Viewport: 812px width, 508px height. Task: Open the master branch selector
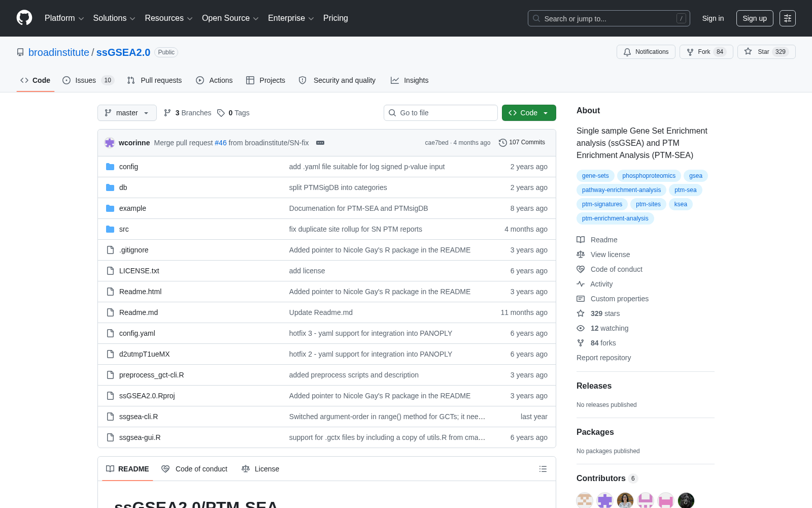(x=127, y=113)
